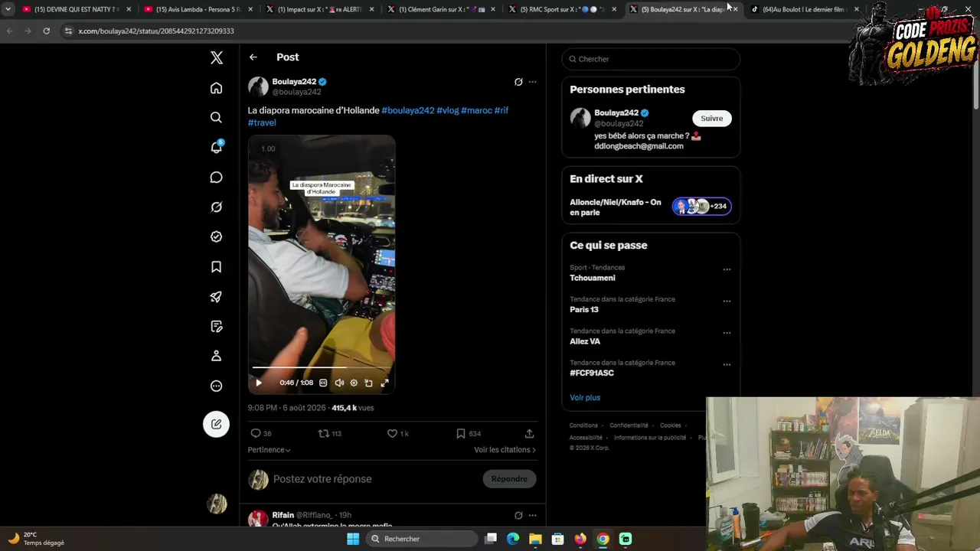The image size is (980, 551).
Task: Open picture-in-picture for the video
Action: coord(368,383)
